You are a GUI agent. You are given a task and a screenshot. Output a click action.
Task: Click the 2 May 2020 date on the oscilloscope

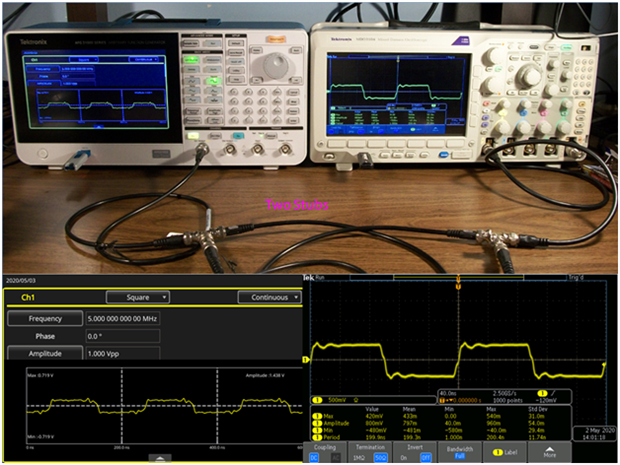pos(600,430)
